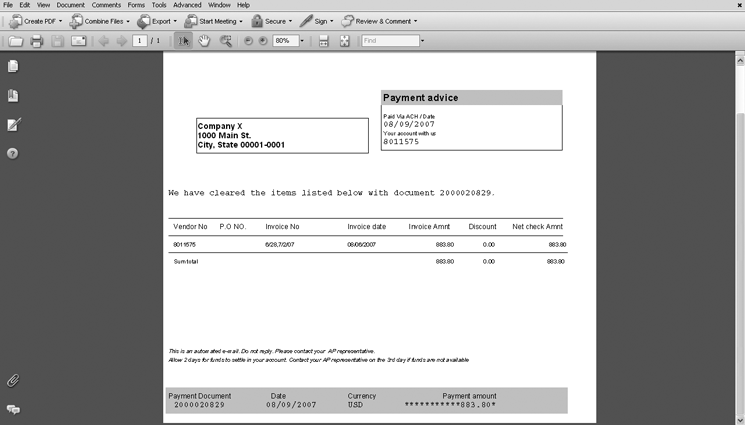Go to previous page arrow
Screen dimensions: 745x425
click(104, 41)
